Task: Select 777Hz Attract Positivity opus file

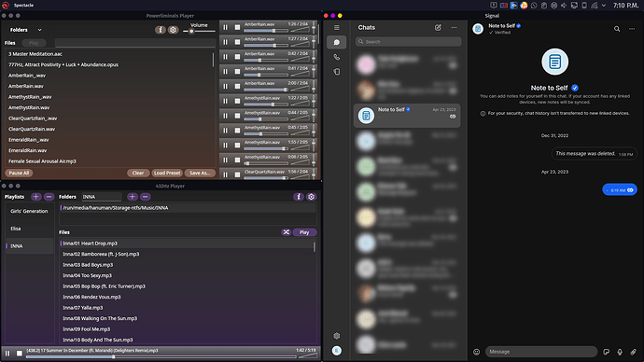Action: click(109, 64)
